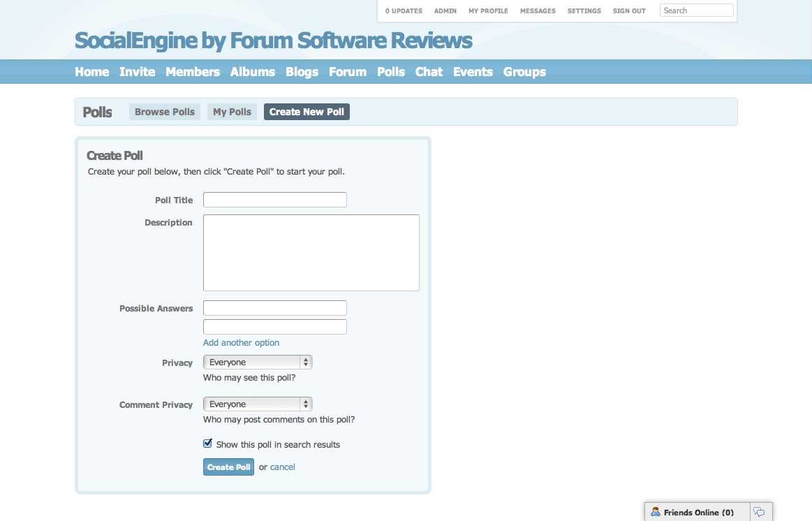Open 0 Updates in the top bar
This screenshot has width=812, height=521.
coord(404,11)
